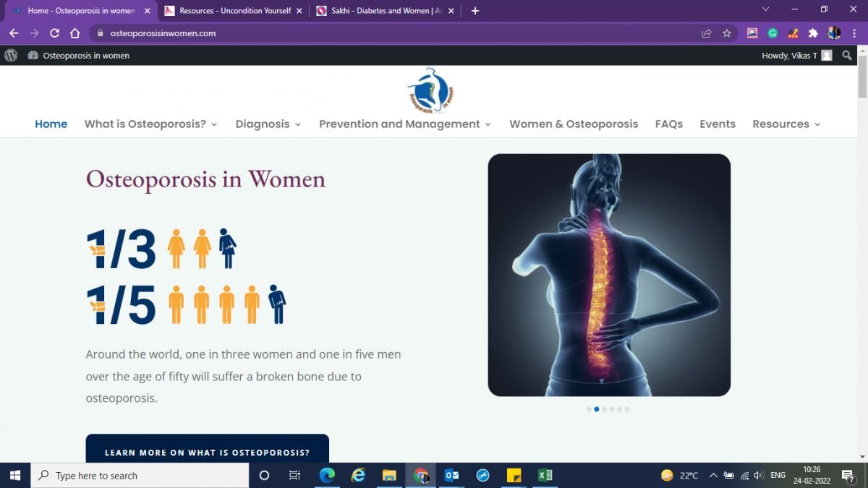This screenshot has height=488, width=868.
Task: Reload the page using the refresh icon
Action: pyautogui.click(x=54, y=33)
